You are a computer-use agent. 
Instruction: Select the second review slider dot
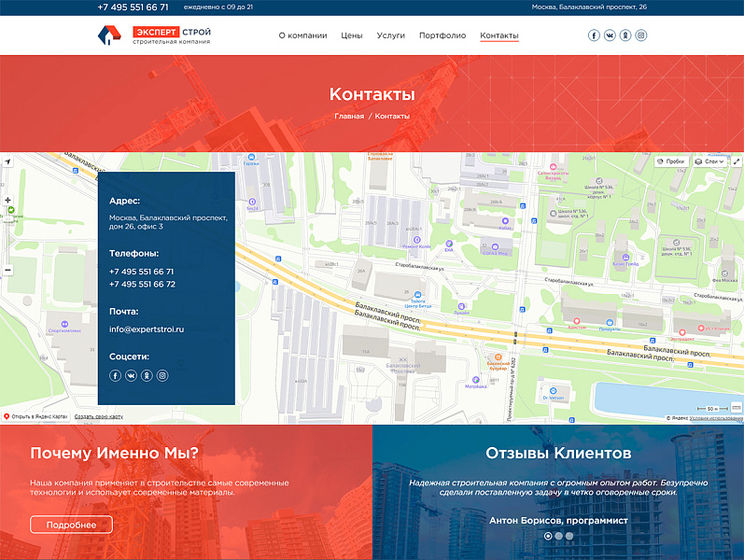coord(558,536)
